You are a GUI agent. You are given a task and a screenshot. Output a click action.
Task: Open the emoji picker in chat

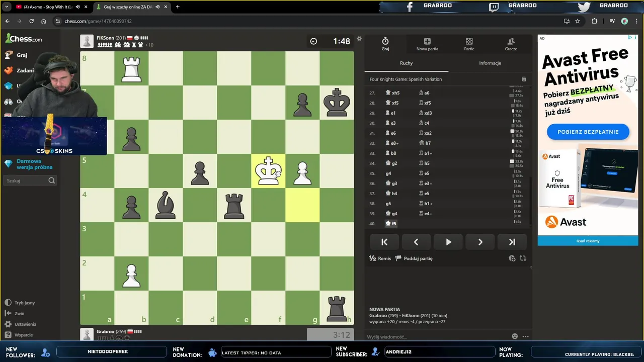(x=515, y=336)
